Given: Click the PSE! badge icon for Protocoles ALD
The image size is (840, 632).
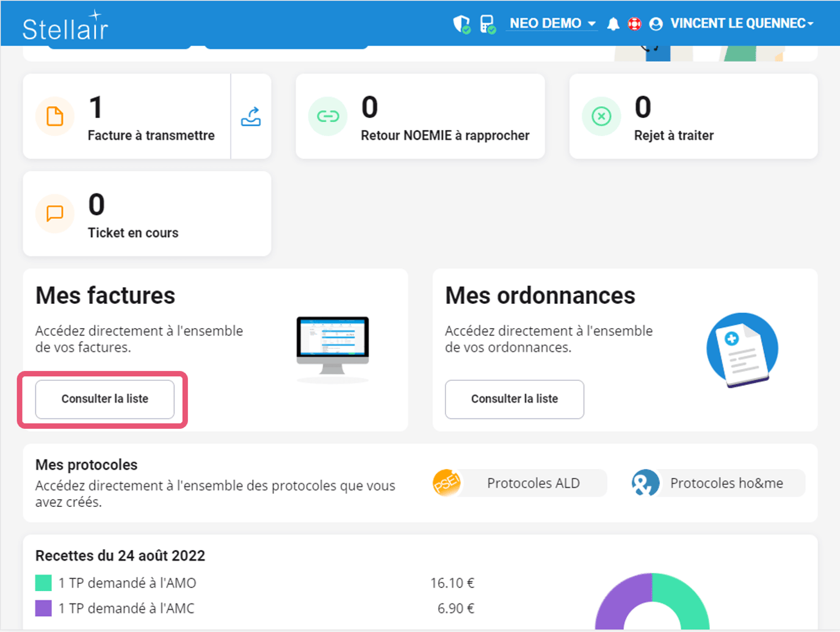Looking at the screenshot, I should tap(446, 483).
